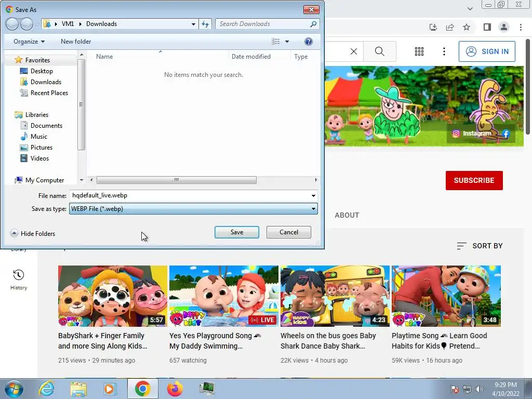
Task: Sort by the Name column header
Action: (x=158, y=57)
